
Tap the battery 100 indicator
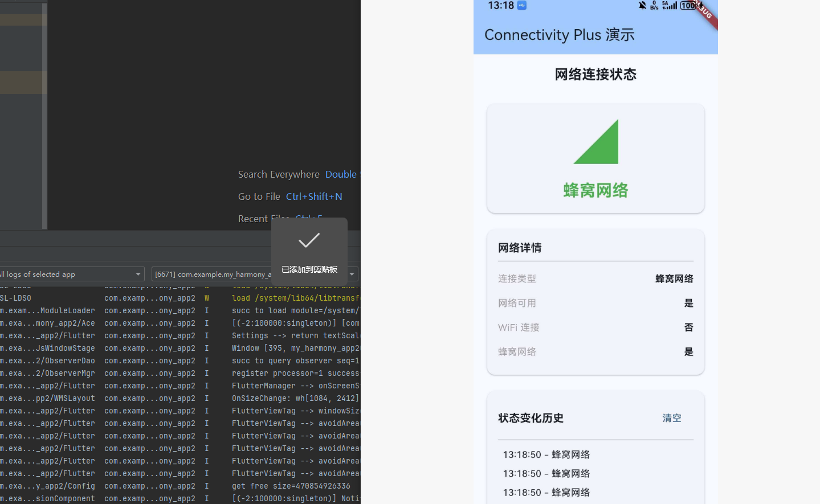point(688,5)
